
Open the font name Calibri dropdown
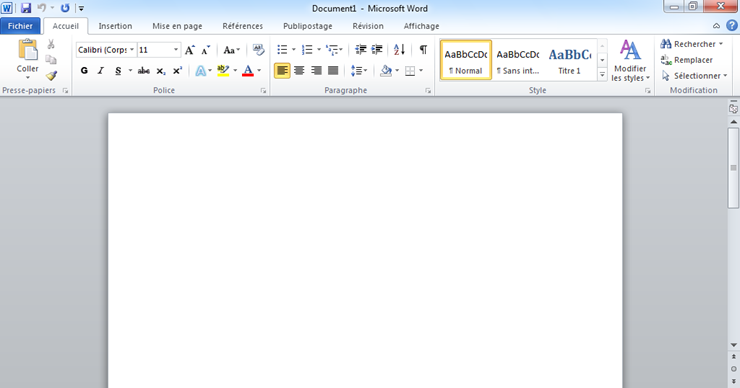tap(132, 50)
